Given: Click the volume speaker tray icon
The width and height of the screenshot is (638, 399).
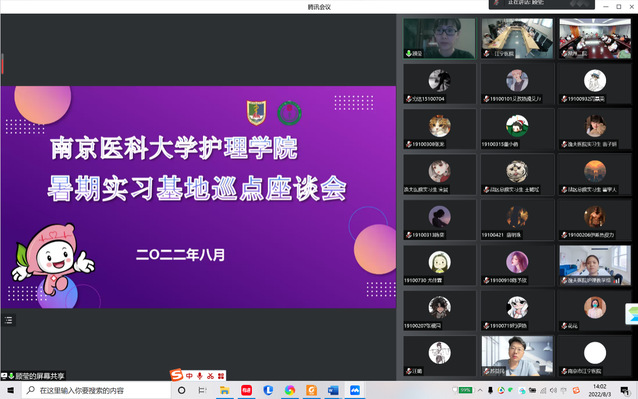Looking at the screenshot, I should coord(553,390).
